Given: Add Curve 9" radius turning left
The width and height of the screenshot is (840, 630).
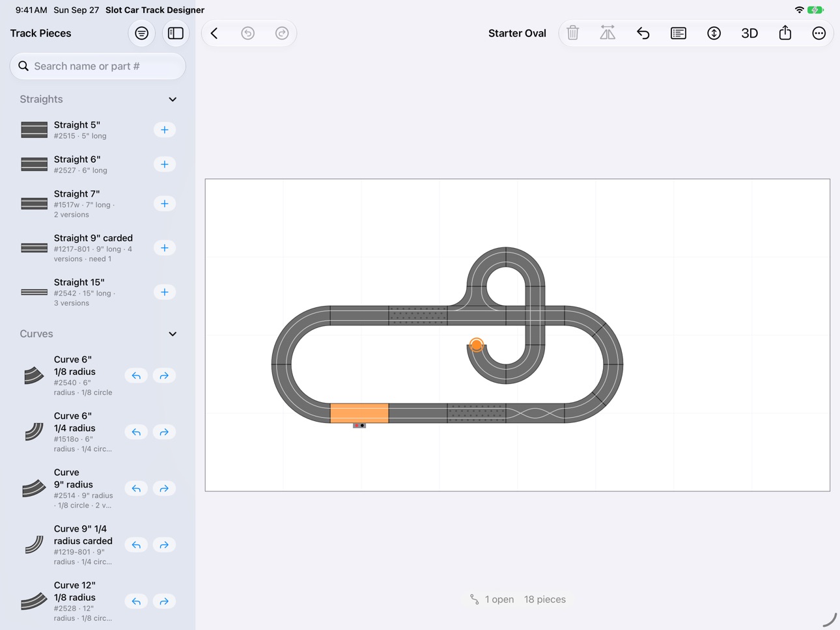Looking at the screenshot, I should [x=136, y=489].
